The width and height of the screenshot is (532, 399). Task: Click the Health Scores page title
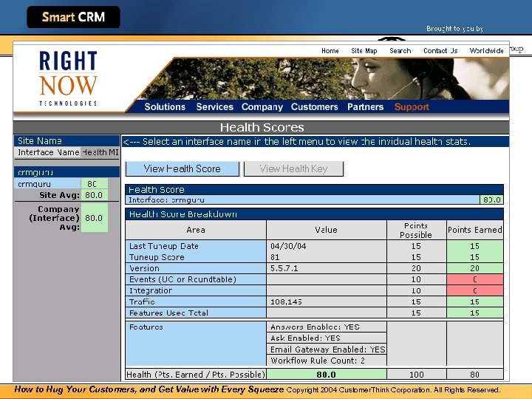click(x=262, y=127)
